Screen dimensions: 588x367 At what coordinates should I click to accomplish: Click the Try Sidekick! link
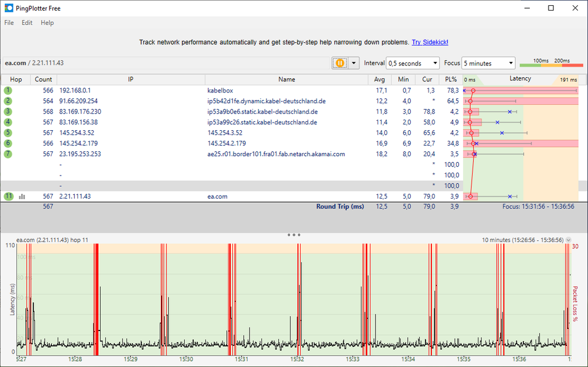(430, 42)
